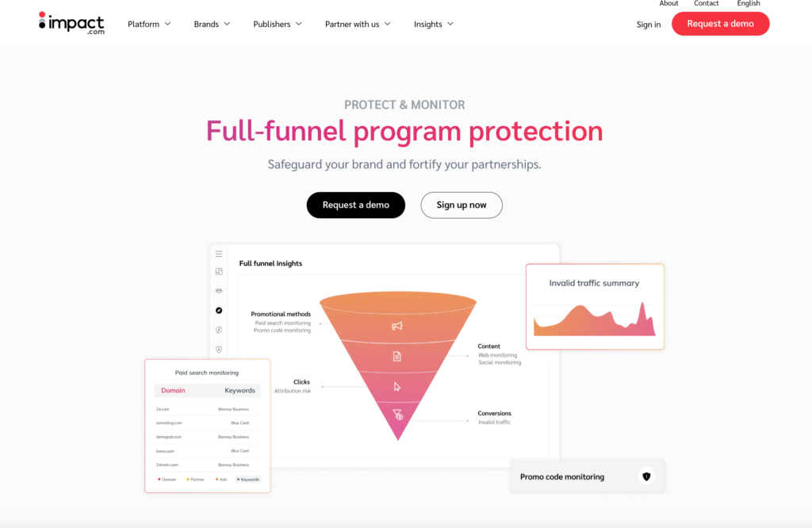
Task: Click the Sign up now button
Action: 462,205
